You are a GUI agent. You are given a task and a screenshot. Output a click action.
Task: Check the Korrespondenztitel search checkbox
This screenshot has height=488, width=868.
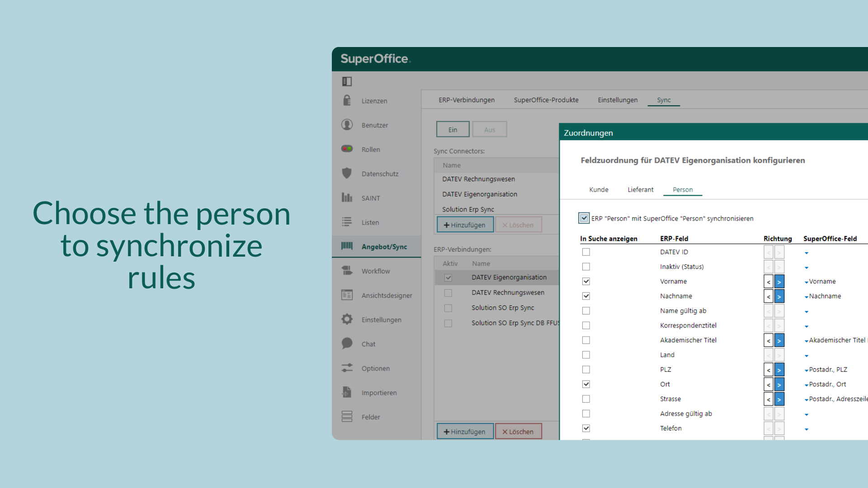(586, 325)
